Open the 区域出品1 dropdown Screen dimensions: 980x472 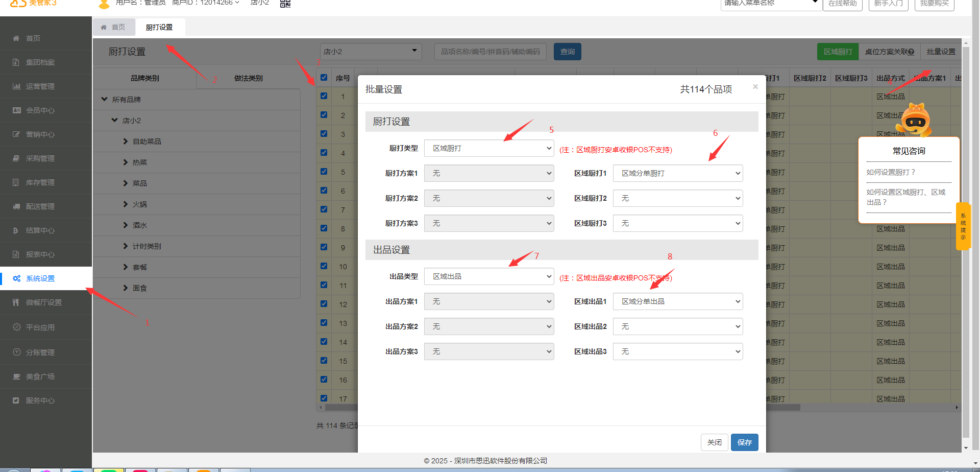677,301
